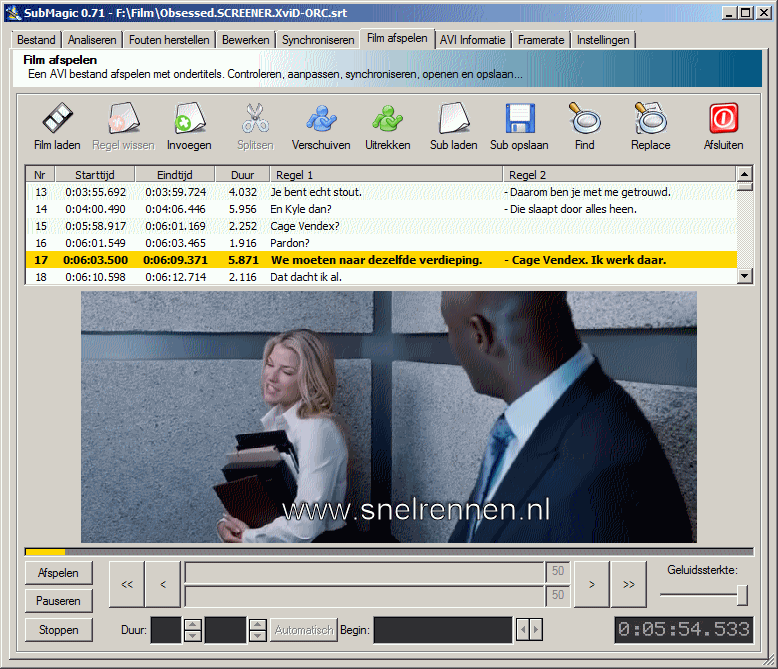Select the Bewerken tab

pyautogui.click(x=246, y=40)
